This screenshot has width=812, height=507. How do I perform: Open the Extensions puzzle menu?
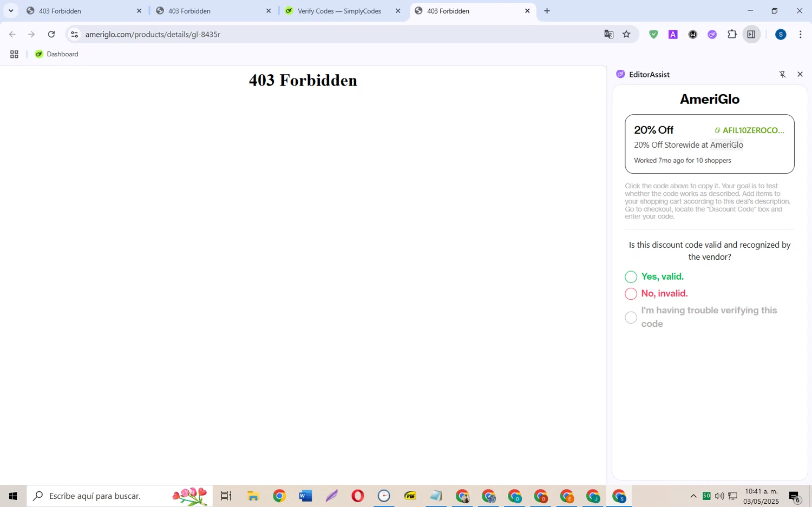pyautogui.click(x=732, y=34)
